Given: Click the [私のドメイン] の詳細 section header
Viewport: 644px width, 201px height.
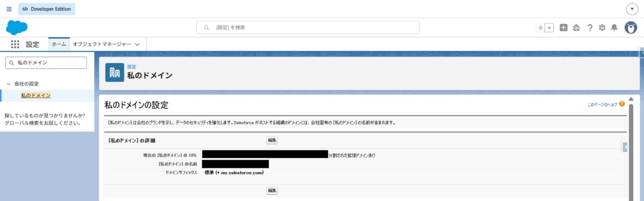Looking at the screenshot, I should click(131, 140).
